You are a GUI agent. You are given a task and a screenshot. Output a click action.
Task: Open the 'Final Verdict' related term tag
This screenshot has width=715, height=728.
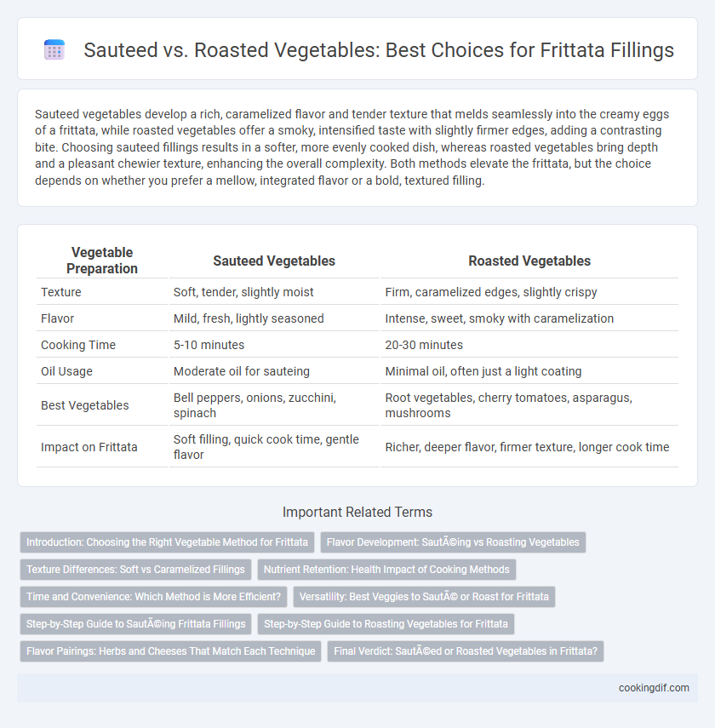point(466,651)
